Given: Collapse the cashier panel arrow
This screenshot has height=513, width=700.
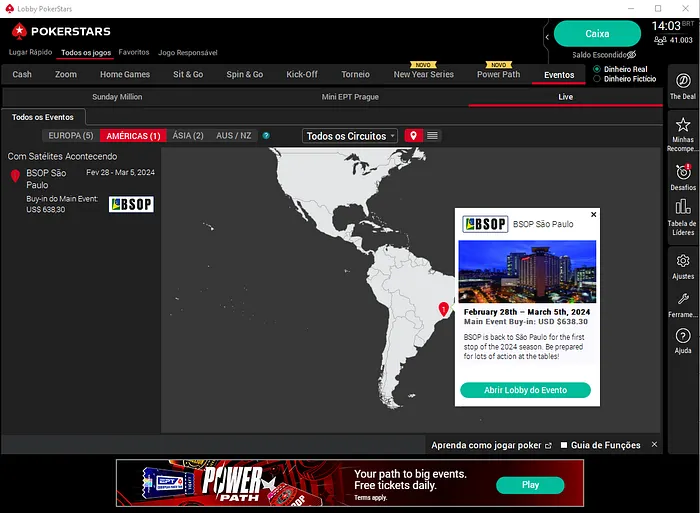Looking at the screenshot, I should pos(547,38).
